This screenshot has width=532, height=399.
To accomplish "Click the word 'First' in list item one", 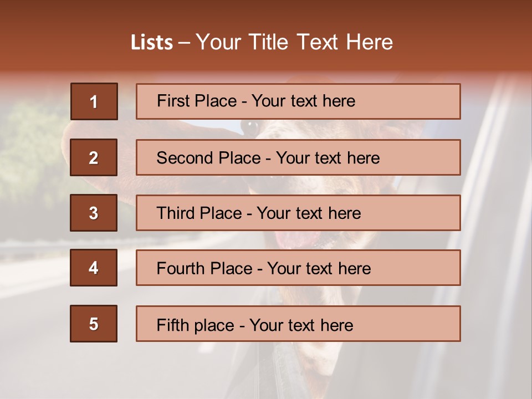I will click(x=174, y=101).
